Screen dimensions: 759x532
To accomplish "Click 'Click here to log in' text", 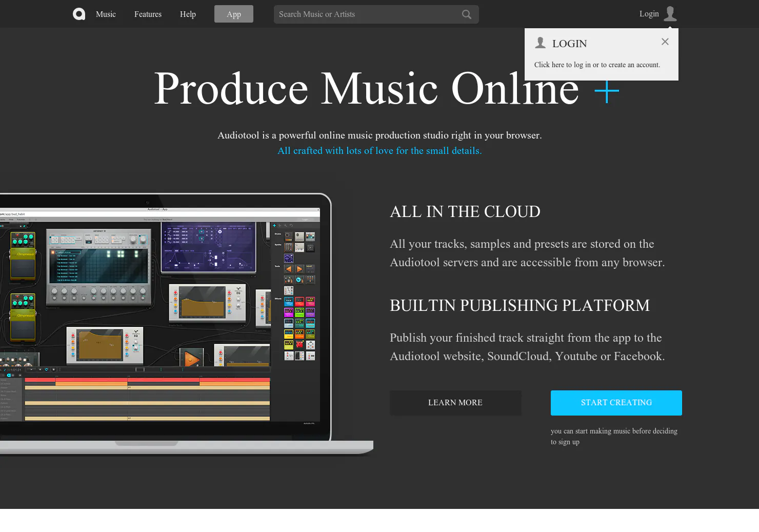I will 597,65.
